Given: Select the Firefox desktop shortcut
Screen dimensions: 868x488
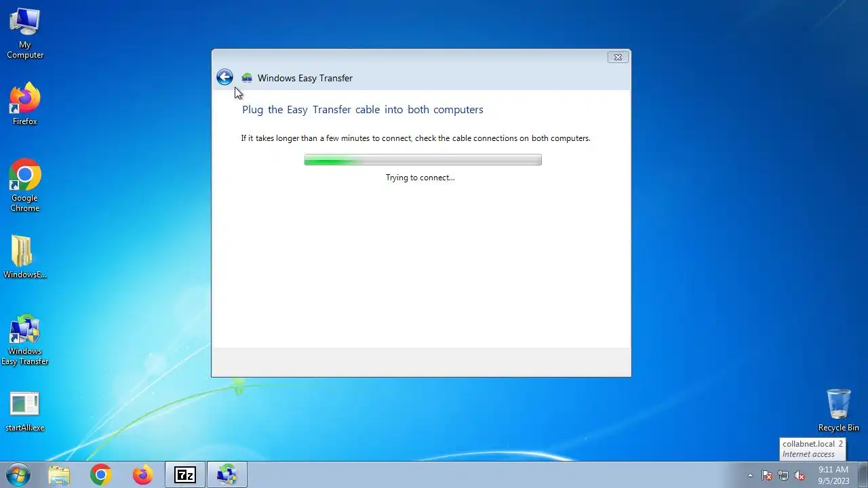Looking at the screenshot, I should 25,104.
